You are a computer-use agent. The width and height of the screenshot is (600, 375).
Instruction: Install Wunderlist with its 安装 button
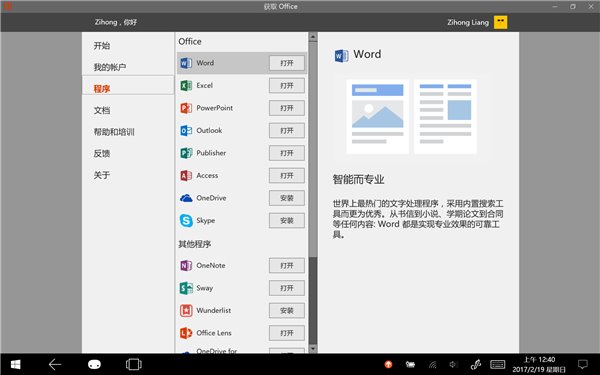click(287, 311)
